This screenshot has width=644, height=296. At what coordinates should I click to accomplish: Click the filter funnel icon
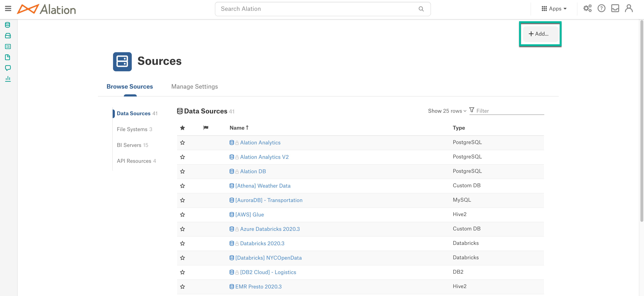point(472,110)
